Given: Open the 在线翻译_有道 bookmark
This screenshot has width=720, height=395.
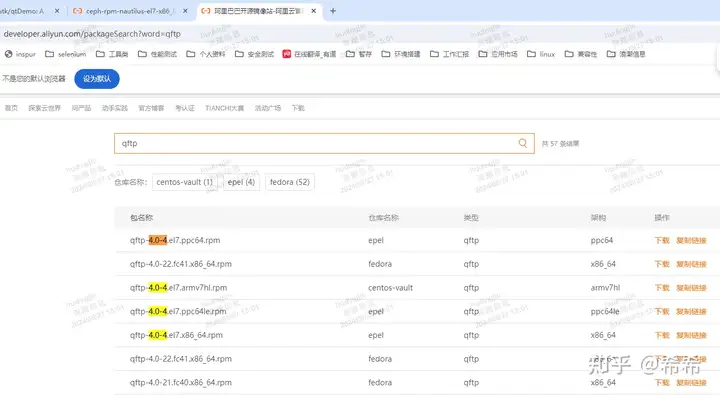Looking at the screenshot, I should click(x=309, y=54).
